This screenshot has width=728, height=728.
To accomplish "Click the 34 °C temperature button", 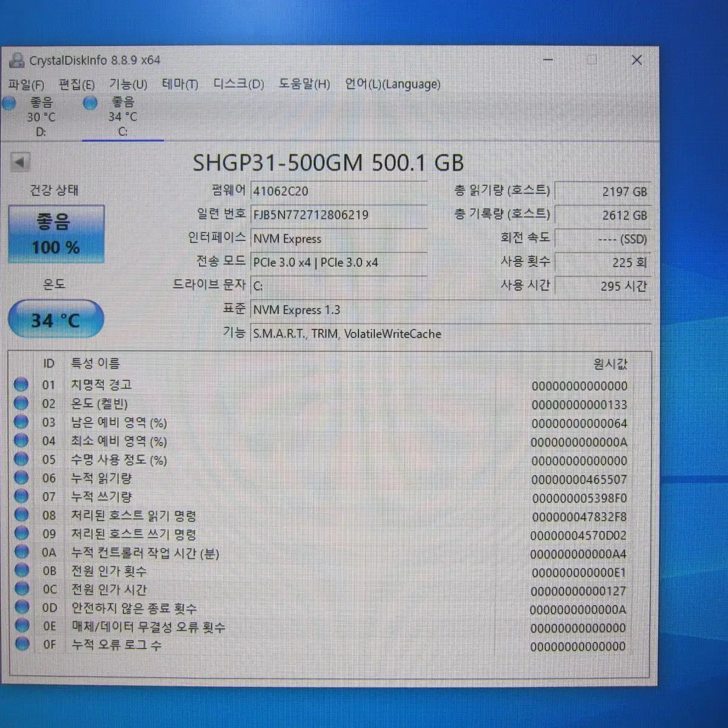I will pyautogui.click(x=56, y=319).
